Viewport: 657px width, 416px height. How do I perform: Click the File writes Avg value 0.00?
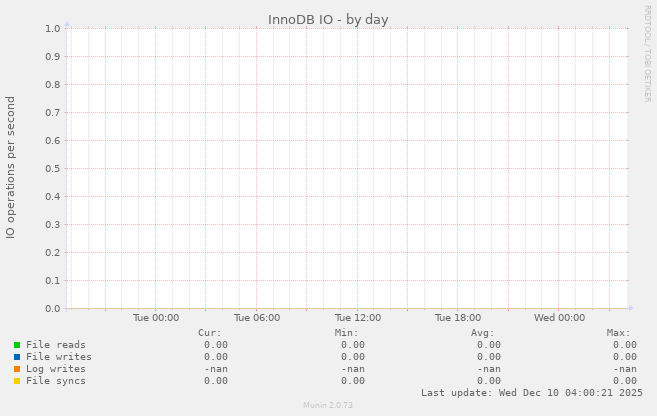tap(489, 357)
